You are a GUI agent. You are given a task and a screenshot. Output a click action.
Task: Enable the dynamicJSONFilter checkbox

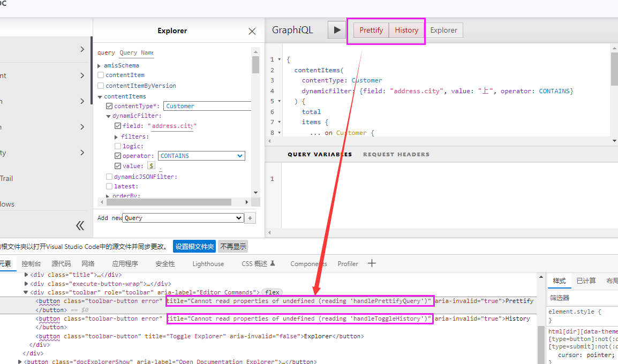click(109, 176)
